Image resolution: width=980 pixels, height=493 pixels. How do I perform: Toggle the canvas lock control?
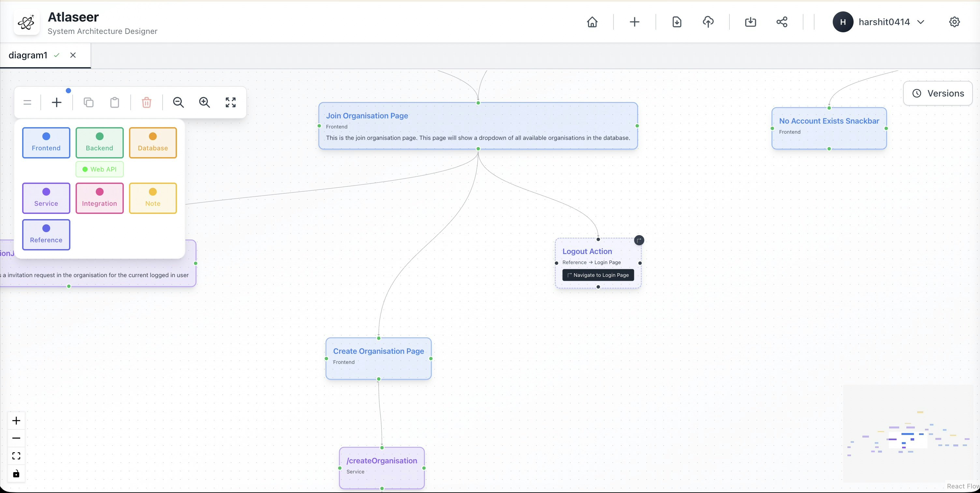point(16,473)
